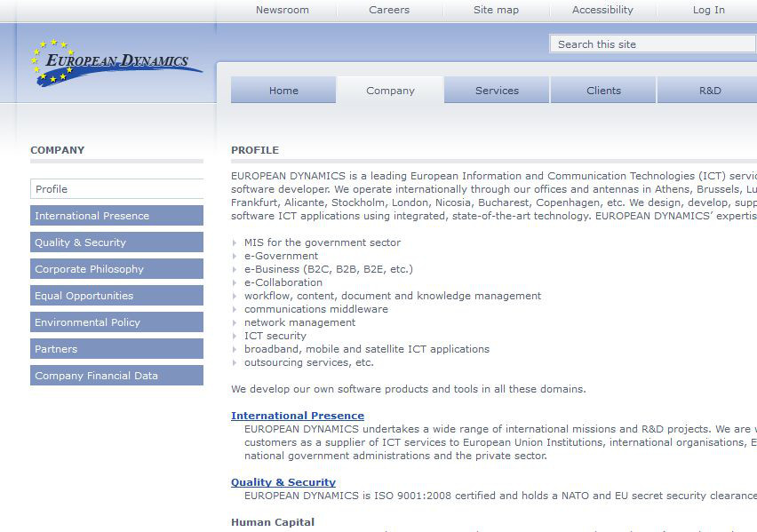This screenshot has width=757, height=532.
Task: Click the 'e-Business (B2C, B2B, B2E, etc.)' item
Action: click(x=329, y=269)
